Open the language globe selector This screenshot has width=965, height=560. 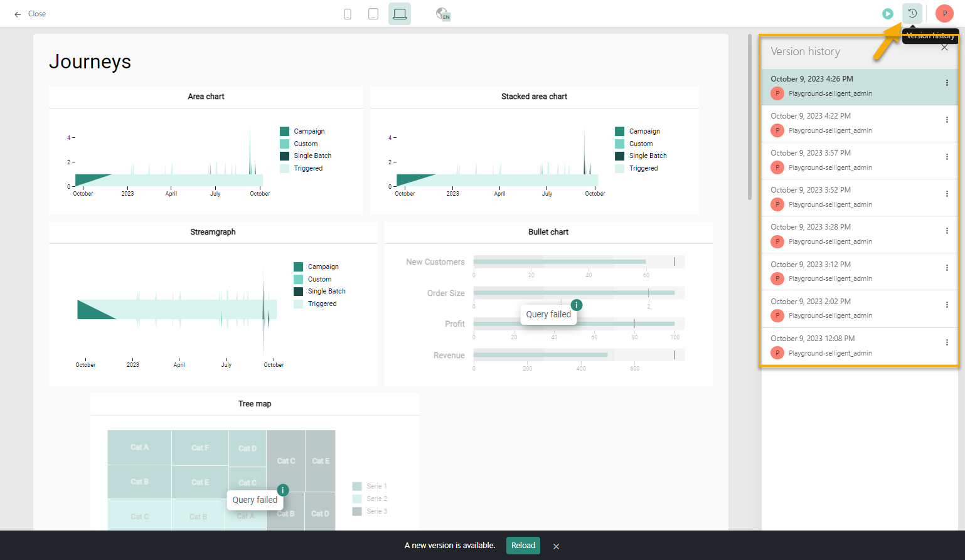pos(443,14)
